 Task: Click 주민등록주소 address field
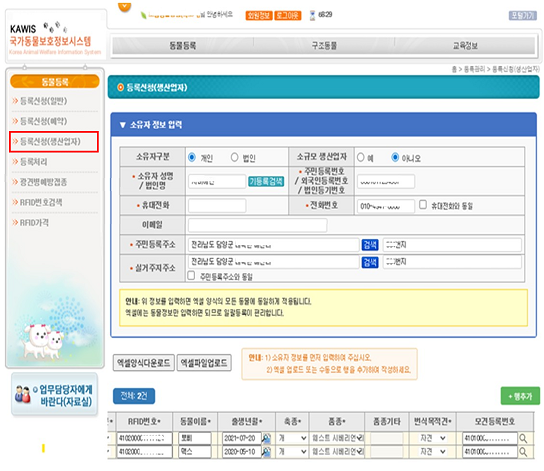point(274,245)
